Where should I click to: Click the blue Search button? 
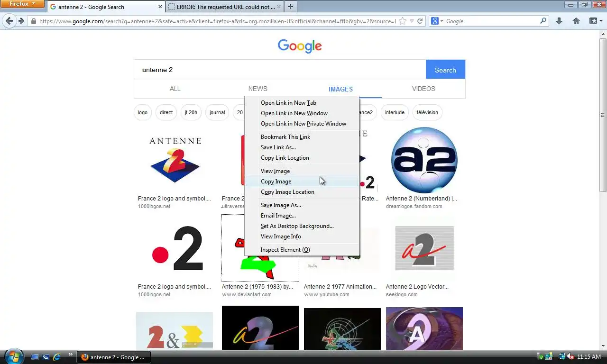pyautogui.click(x=445, y=70)
